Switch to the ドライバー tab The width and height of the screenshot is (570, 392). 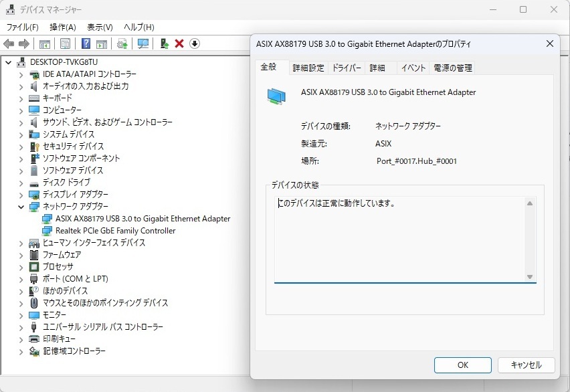coord(347,68)
